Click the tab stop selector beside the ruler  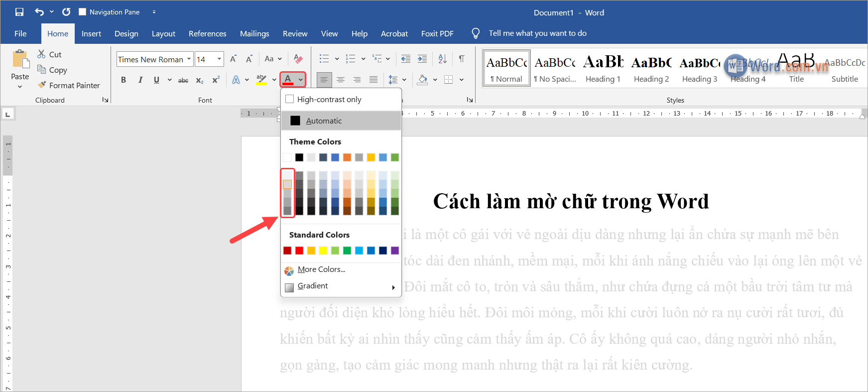tap(7, 115)
